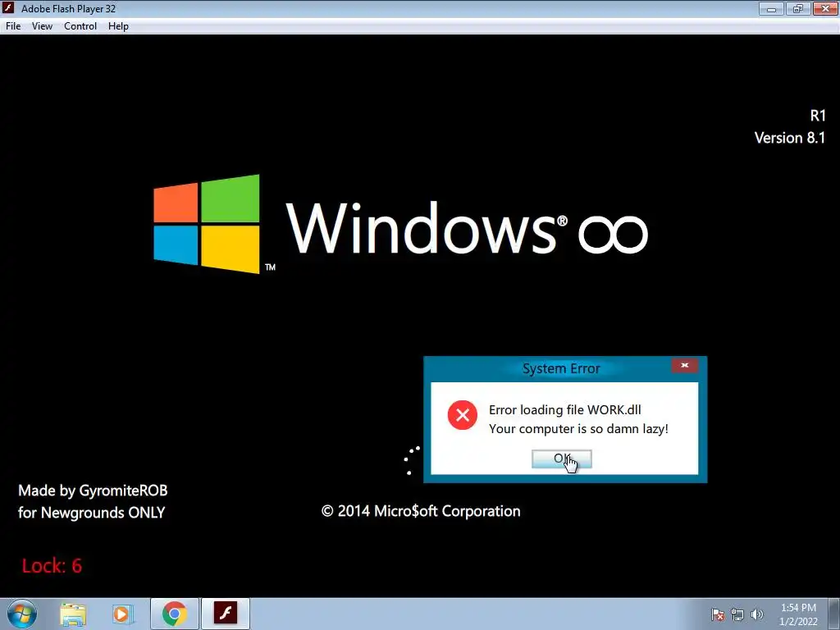Open the Help menu
The height and width of the screenshot is (630, 840).
[118, 26]
